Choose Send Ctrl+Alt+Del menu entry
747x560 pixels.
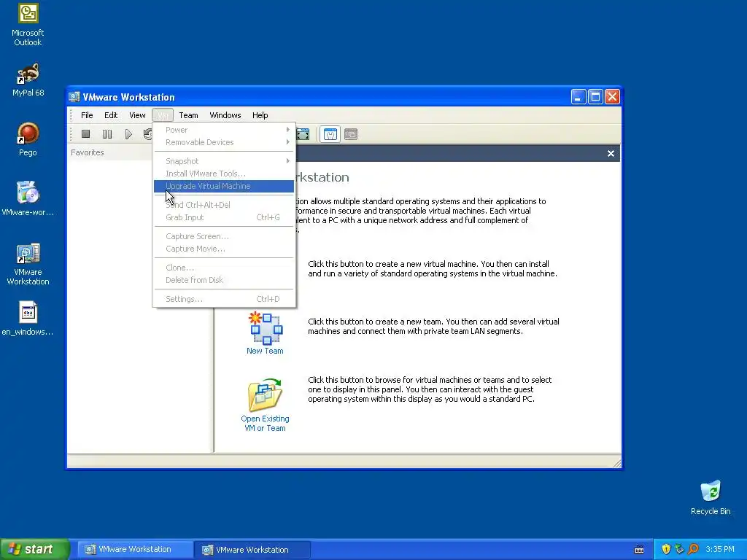pos(224,205)
